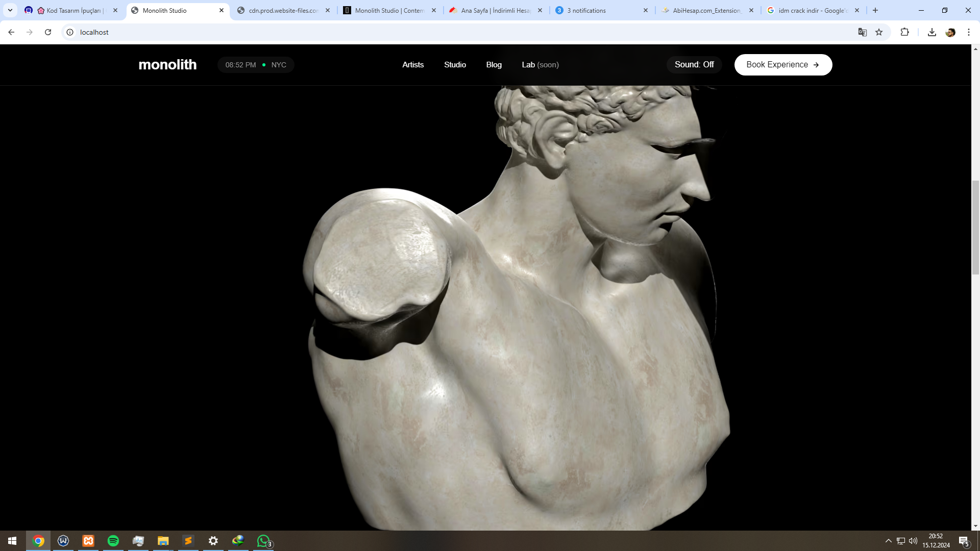The width and height of the screenshot is (980, 551).
Task: Click the site information icon beside localhost
Action: (x=70, y=32)
